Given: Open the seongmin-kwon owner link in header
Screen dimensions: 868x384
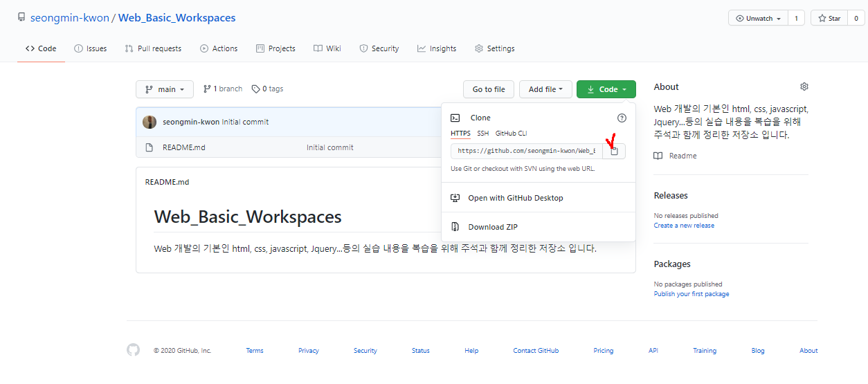Looking at the screenshot, I should pos(69,18).
